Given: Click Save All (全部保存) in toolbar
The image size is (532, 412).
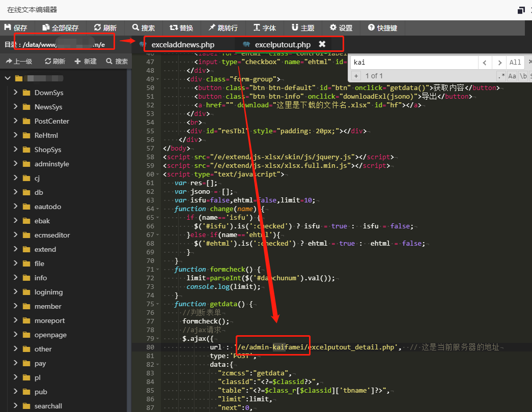Looking at the screenshot, I should click(61, 28).
